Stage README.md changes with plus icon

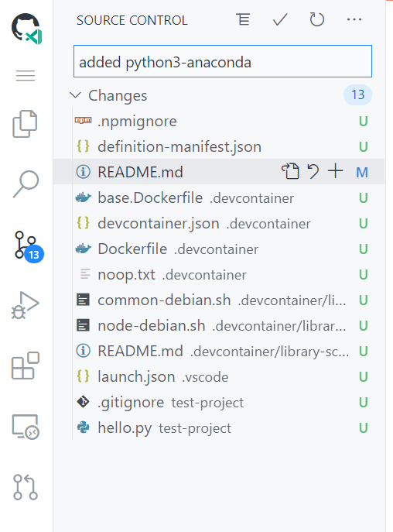[335, 171]
